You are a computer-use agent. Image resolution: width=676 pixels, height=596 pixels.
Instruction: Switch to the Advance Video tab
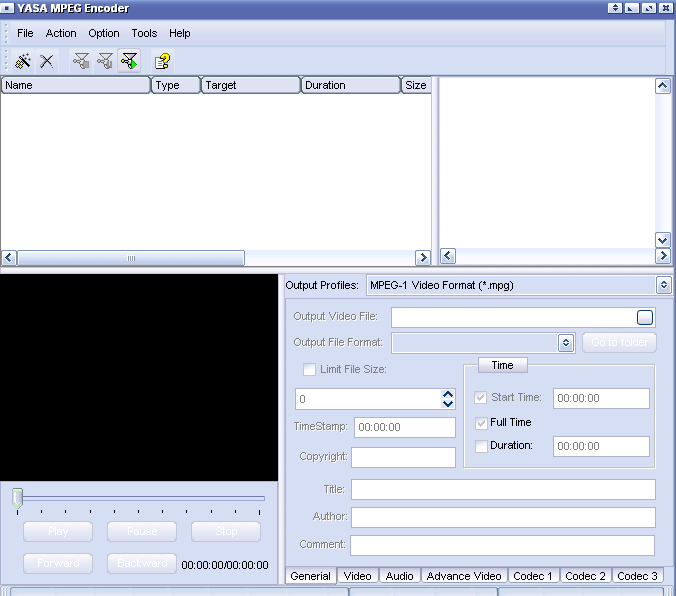pos(464,576)
